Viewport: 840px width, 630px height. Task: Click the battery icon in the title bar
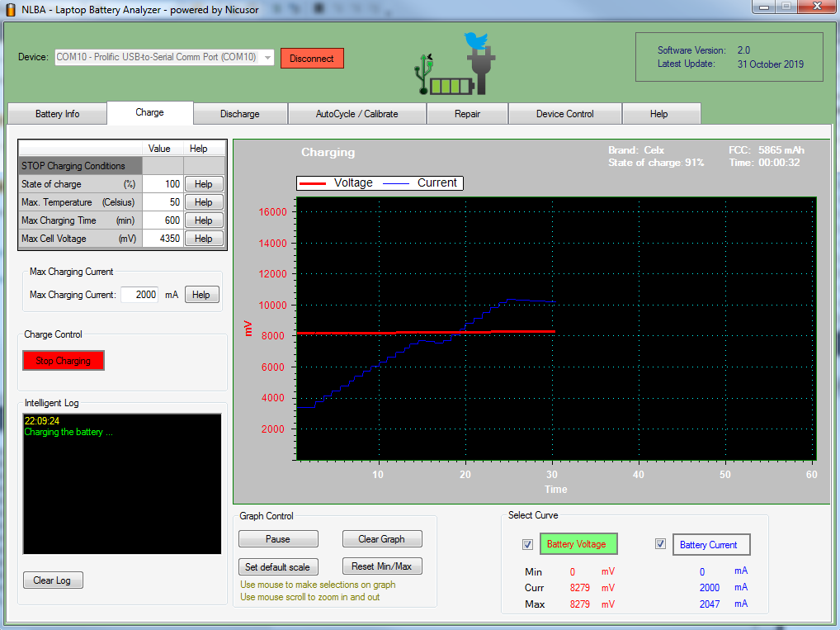(x=11, y=7)
